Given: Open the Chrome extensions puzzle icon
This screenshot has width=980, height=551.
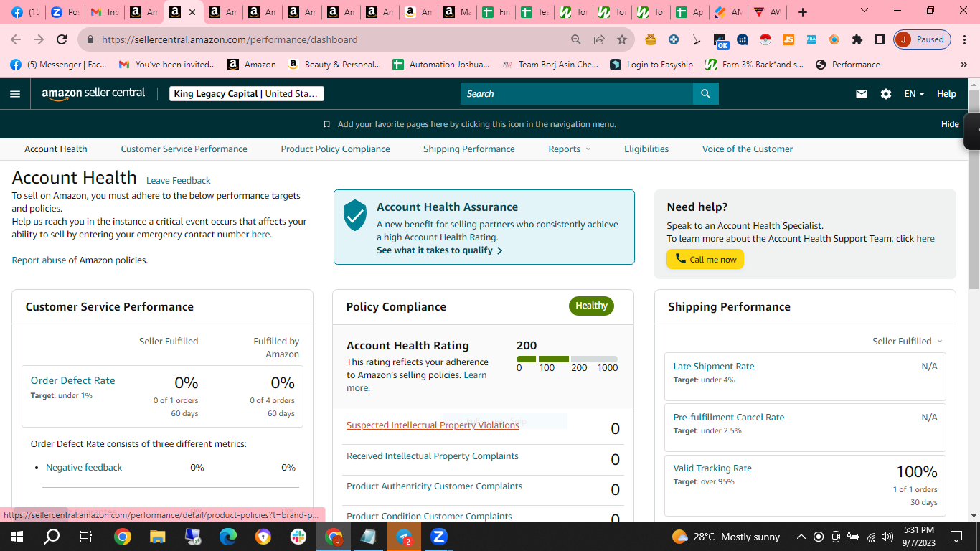Looking at the screenshot, I should (857, 39).
